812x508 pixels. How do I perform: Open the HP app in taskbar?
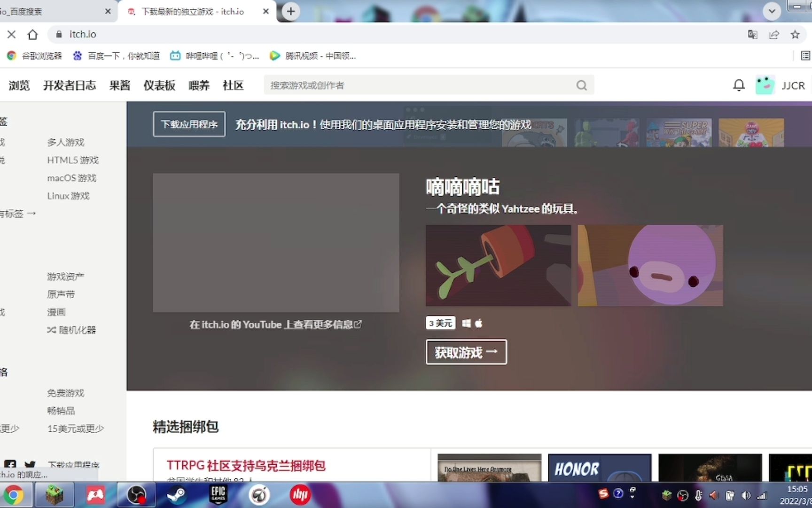pos(300,495)
